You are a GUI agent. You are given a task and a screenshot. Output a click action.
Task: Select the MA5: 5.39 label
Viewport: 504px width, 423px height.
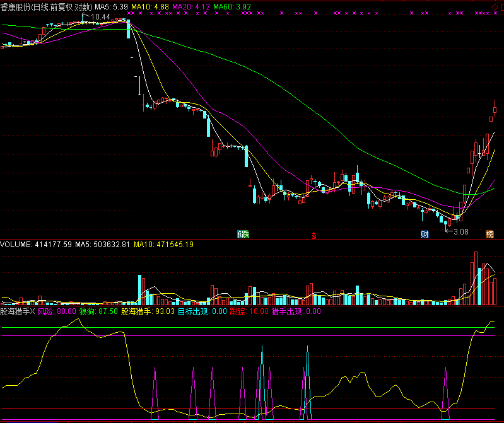pyautogui.click(x=111, y=7)
